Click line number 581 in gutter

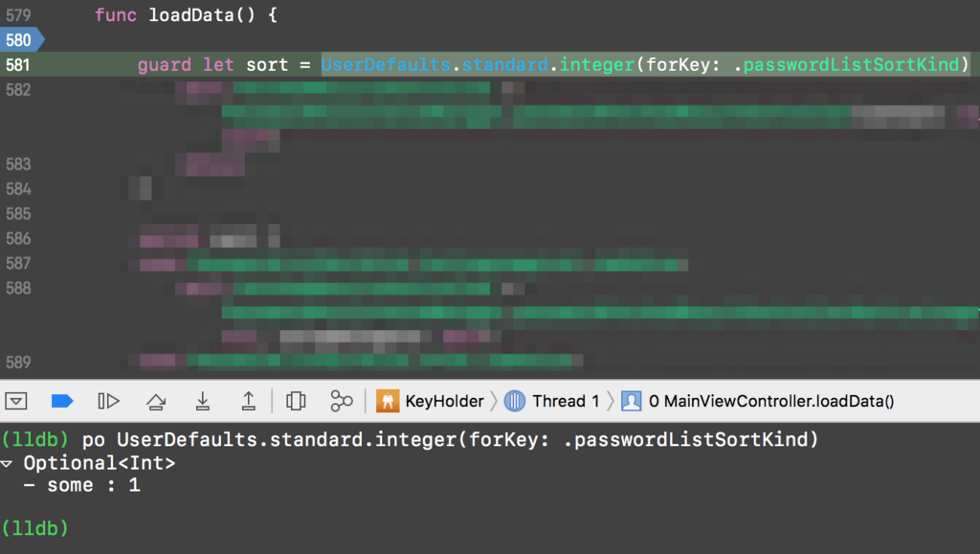[18, 65]
